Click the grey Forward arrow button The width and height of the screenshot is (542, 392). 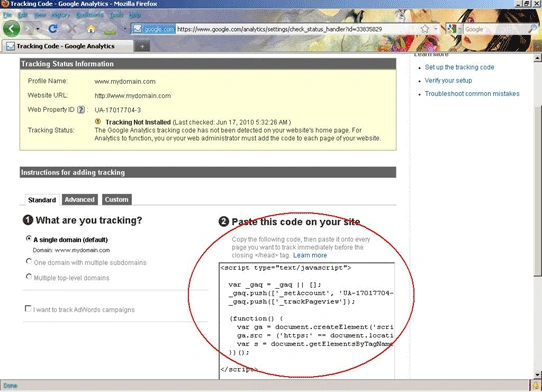[x=28, y=29]
